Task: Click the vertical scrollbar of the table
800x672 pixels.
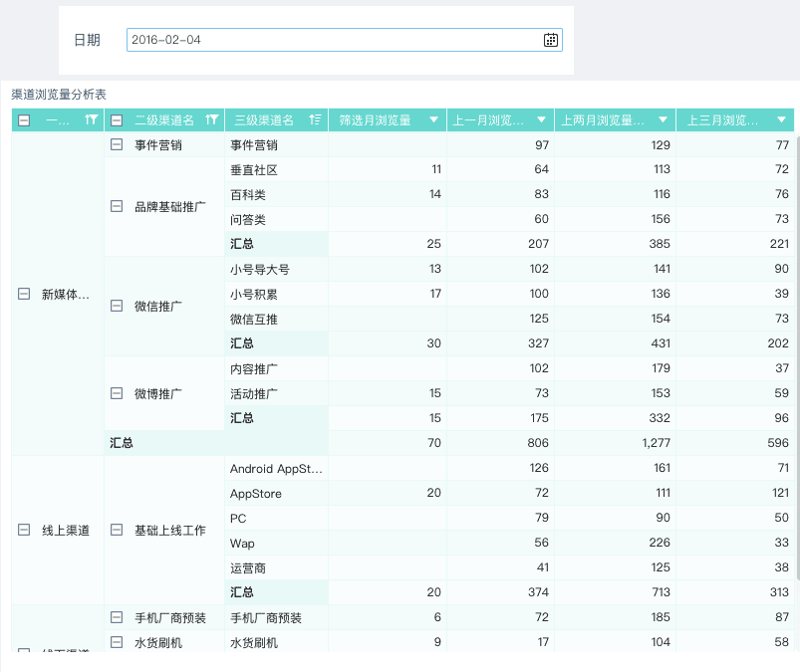Action: click(797, 356)
